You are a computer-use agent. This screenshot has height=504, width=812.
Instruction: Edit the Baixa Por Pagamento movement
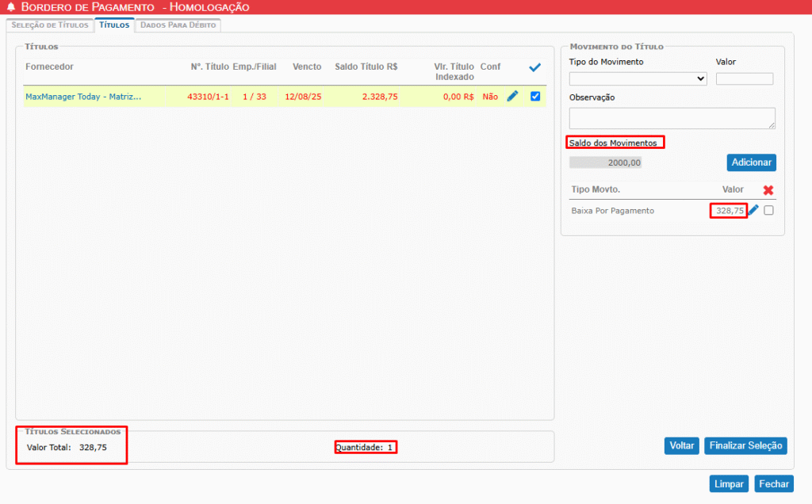pyautogui.click(x=753, y=211)
